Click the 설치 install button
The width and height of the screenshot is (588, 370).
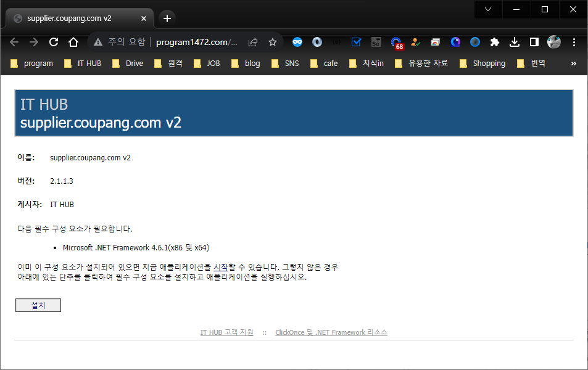(38, 305)
